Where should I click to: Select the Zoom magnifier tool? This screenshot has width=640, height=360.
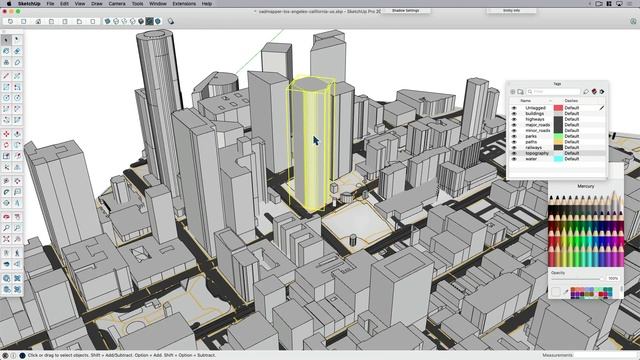[x=6, y=228]
